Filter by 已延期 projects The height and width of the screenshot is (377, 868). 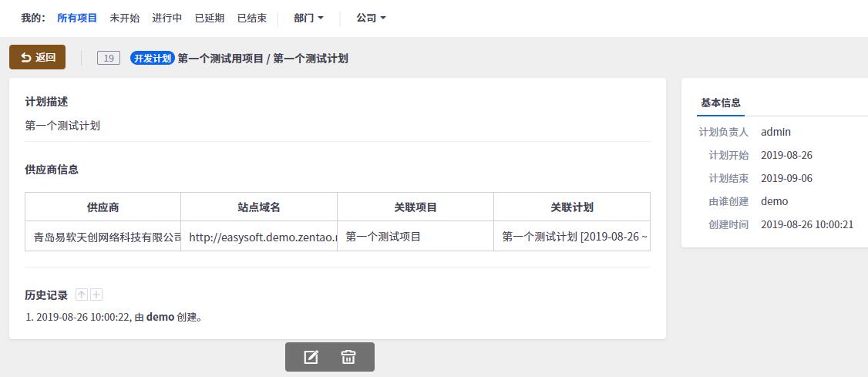pyautogui.click(x=210, y=18)
